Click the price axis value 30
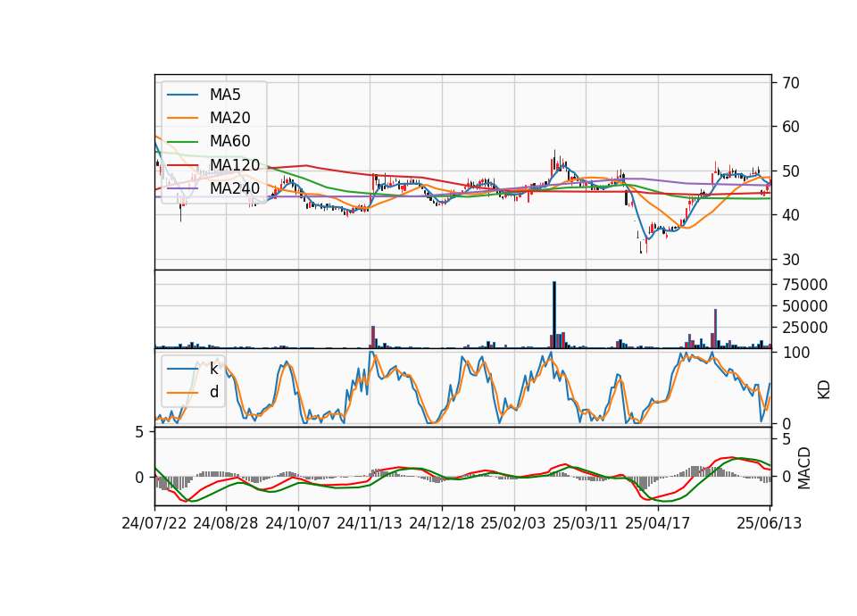 coord(790,260)
